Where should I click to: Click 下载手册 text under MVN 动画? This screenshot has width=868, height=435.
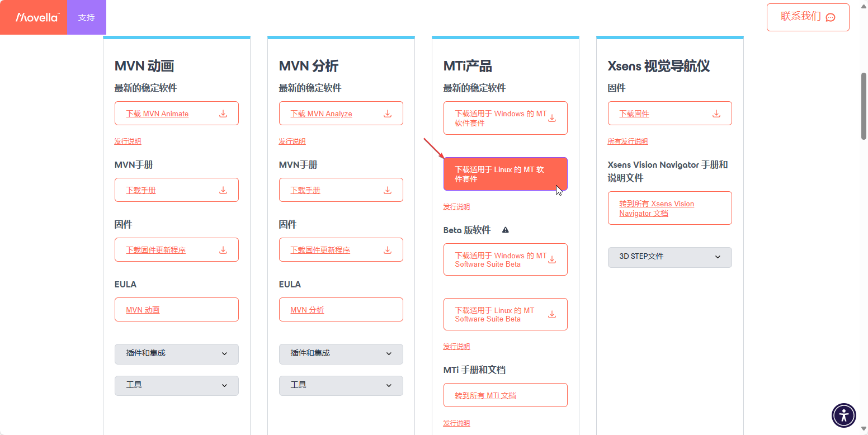pos(141,190)
